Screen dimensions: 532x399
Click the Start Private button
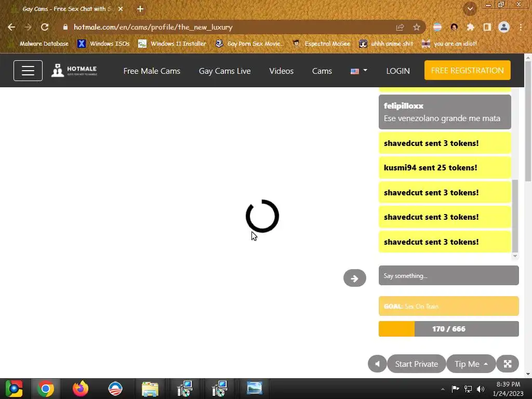click(416, 364)
